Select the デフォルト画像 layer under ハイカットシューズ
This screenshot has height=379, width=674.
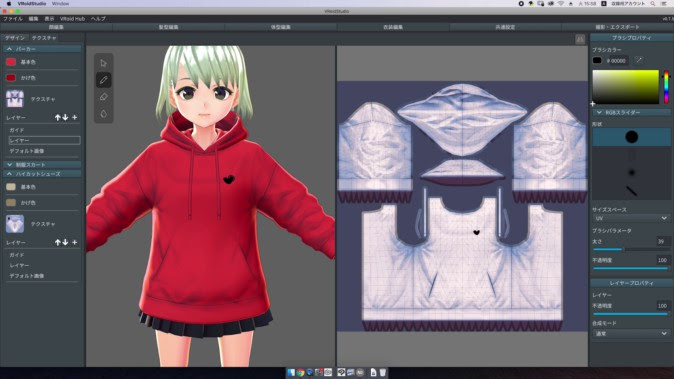tap(27, 276)
